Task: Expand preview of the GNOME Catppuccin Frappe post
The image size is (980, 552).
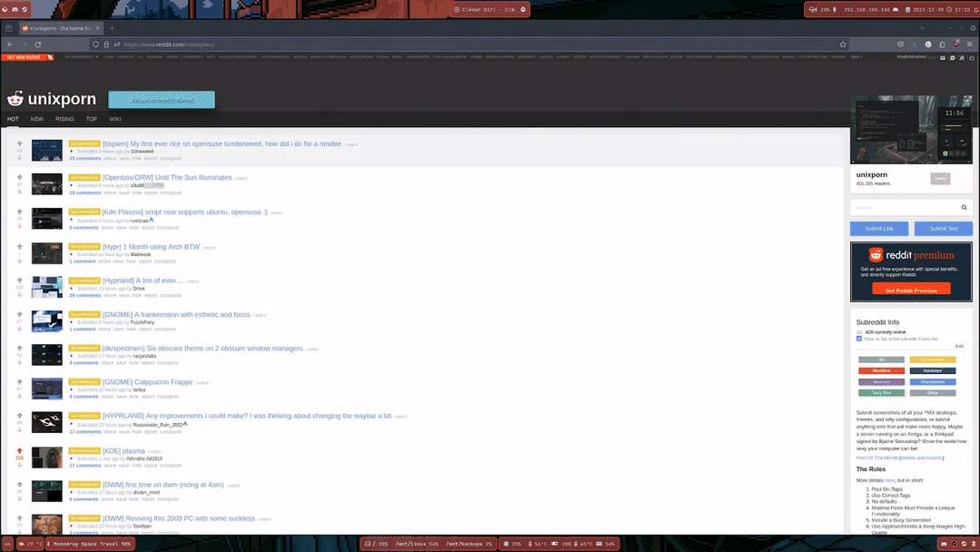Action: (72, 390)
